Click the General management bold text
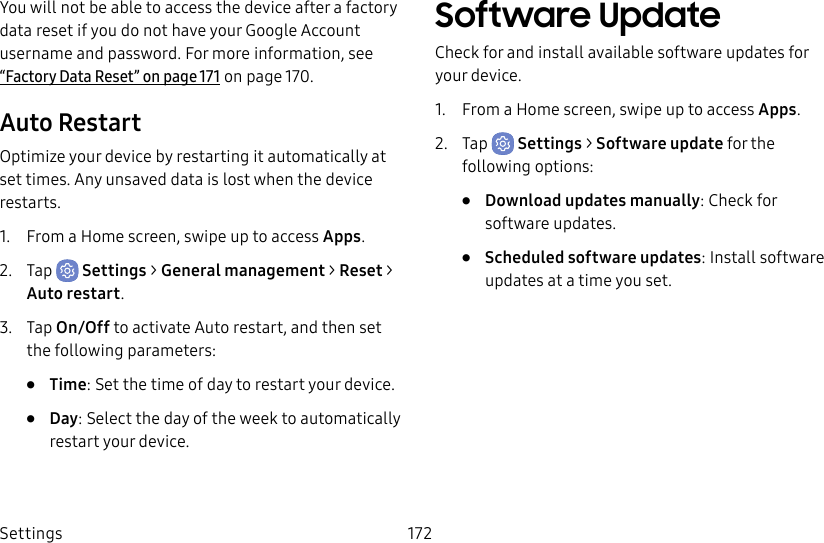The width and height of the screenshot is (824, 543). pos(243,271)
